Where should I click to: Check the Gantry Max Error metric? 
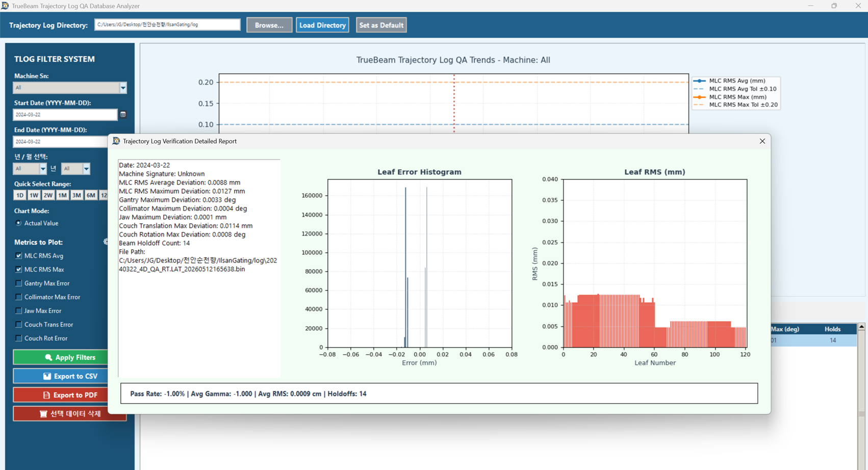pos(19,283)
